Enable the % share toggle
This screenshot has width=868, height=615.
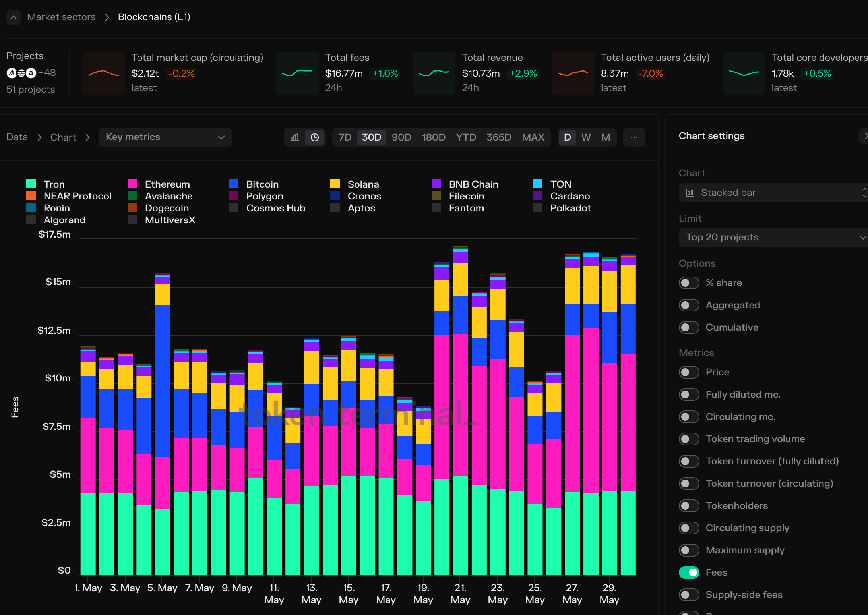point(689,283)
